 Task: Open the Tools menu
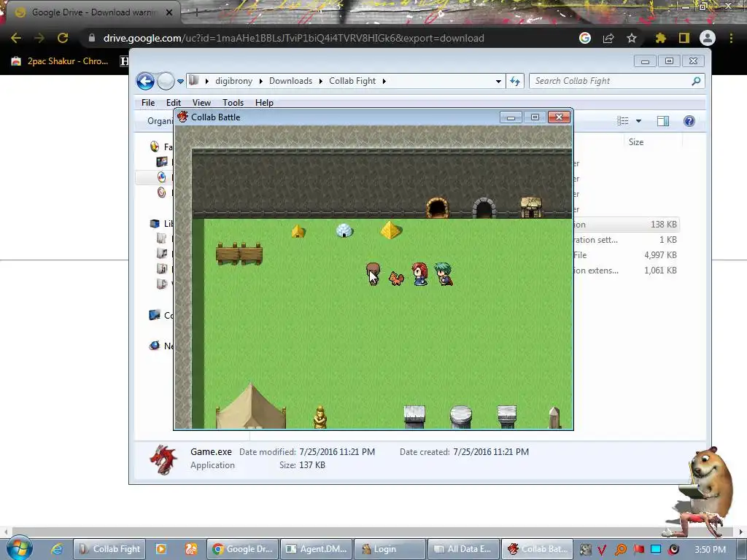point(233,102)
